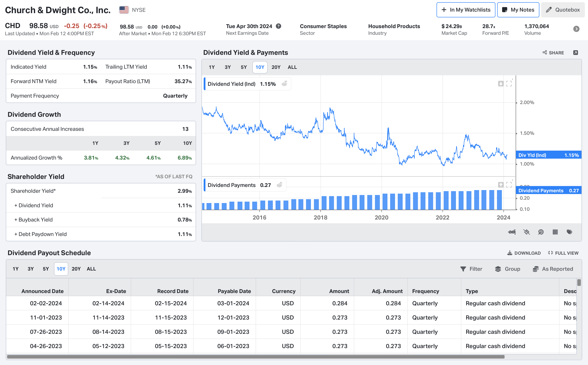
Task: Click the US flag icon near NYSE
Action: (x=124, y=10)
